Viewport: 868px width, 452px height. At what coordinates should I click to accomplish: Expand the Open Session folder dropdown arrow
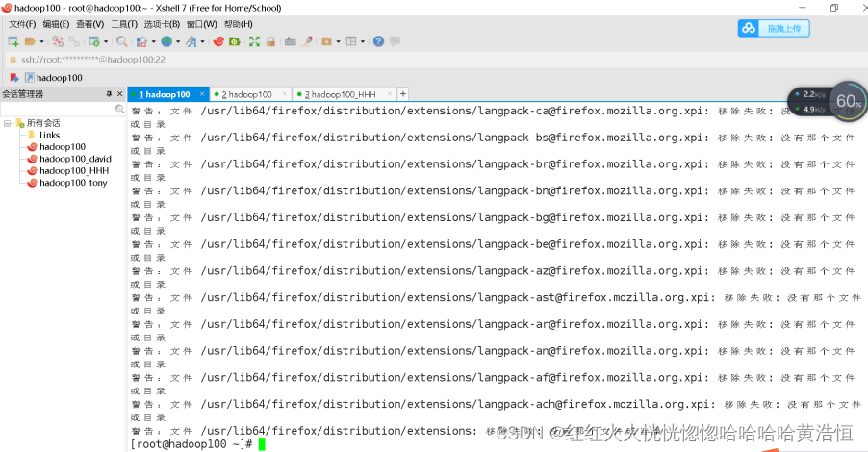click(41, 41)
